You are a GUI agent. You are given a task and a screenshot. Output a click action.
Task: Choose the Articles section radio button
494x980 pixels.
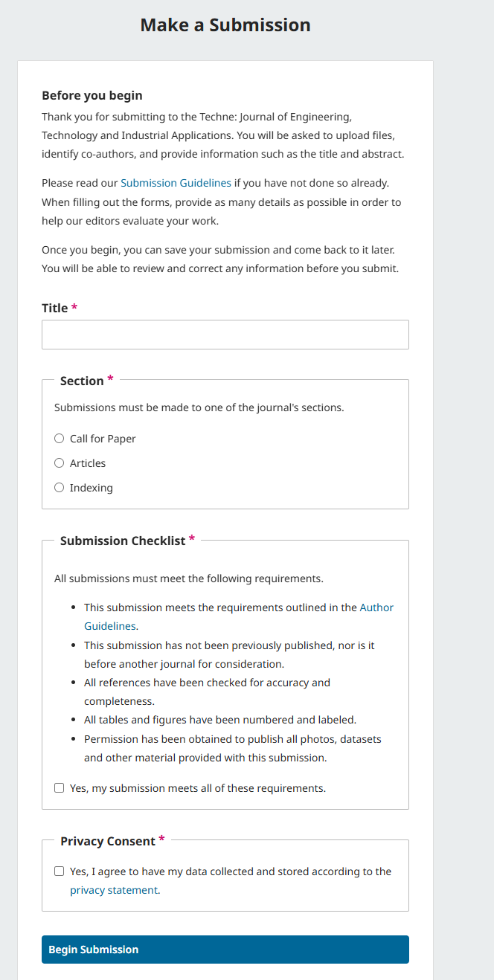point(60,463)
